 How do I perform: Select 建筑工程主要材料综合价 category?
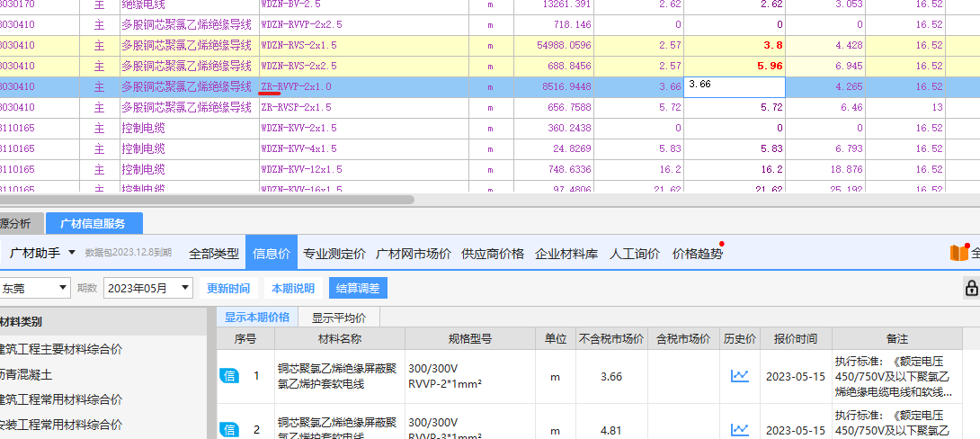click(x=61, y=349)
